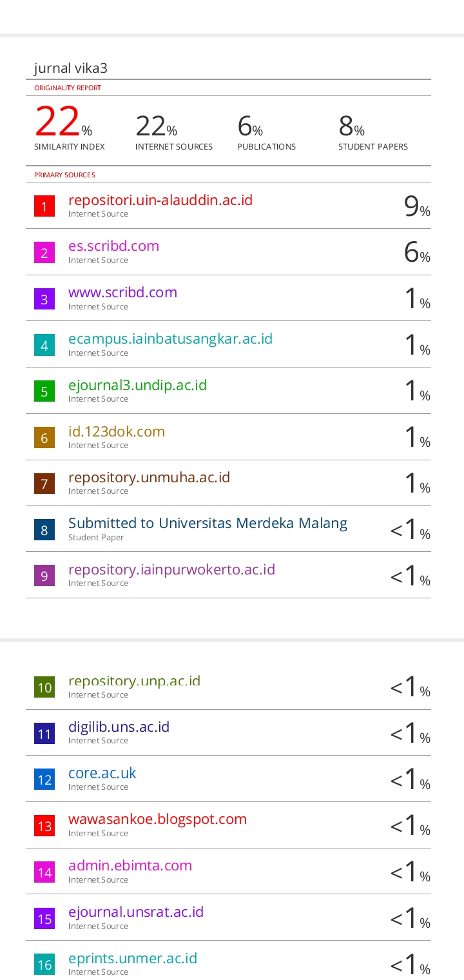Open ecampus.iainbatusangkar.ac.id source link
Screen dimensions: 464x980
[x=170, y=338]
